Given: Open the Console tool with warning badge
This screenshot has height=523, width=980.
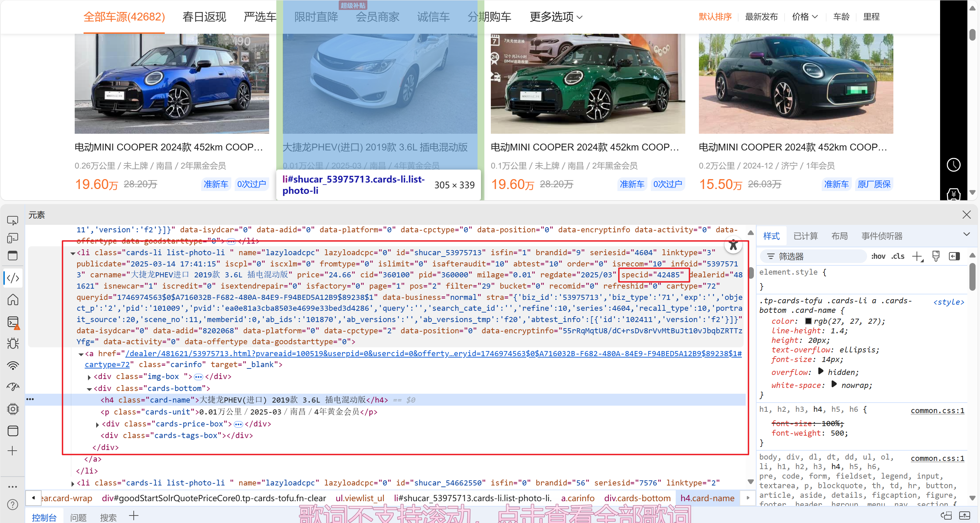Looking at the screenshot, I should 13,322.
